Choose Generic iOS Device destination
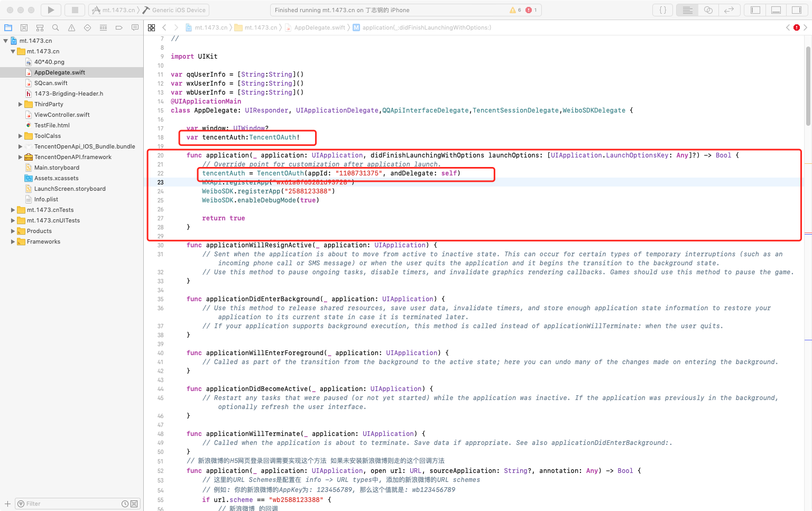 pyautogui.click(x=174, y=10)
